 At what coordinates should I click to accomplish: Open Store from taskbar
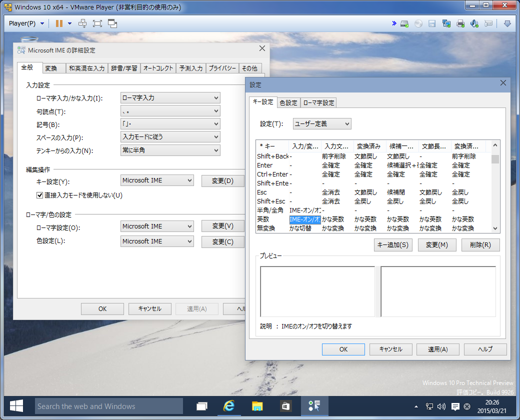click(285, 406)
